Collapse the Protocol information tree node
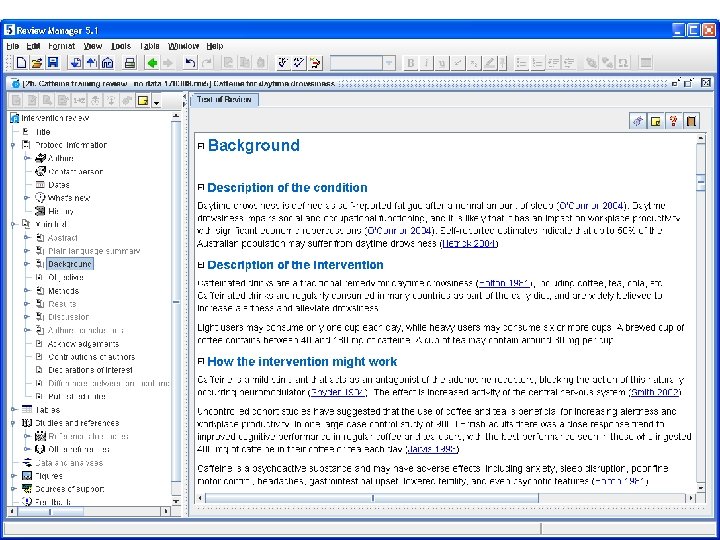The width and height of the screenshot is (720, 540). point(13,145)
